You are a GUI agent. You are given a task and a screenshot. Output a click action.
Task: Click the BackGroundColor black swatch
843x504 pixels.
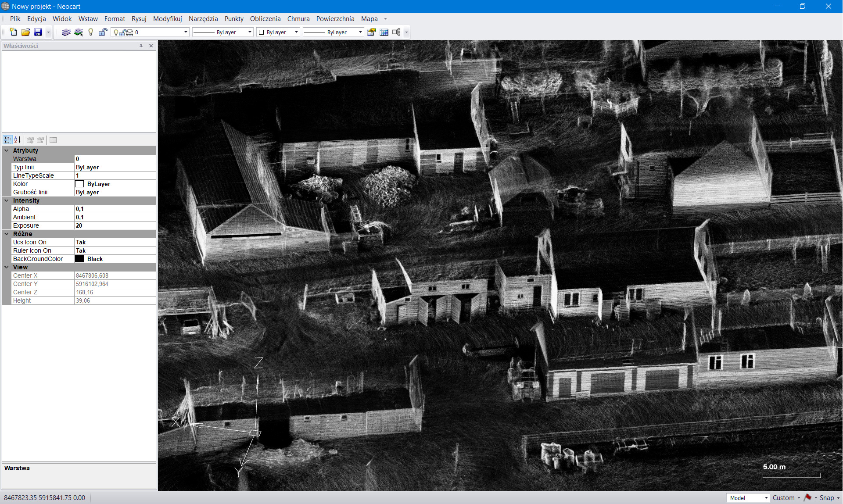tap(79, 259)
